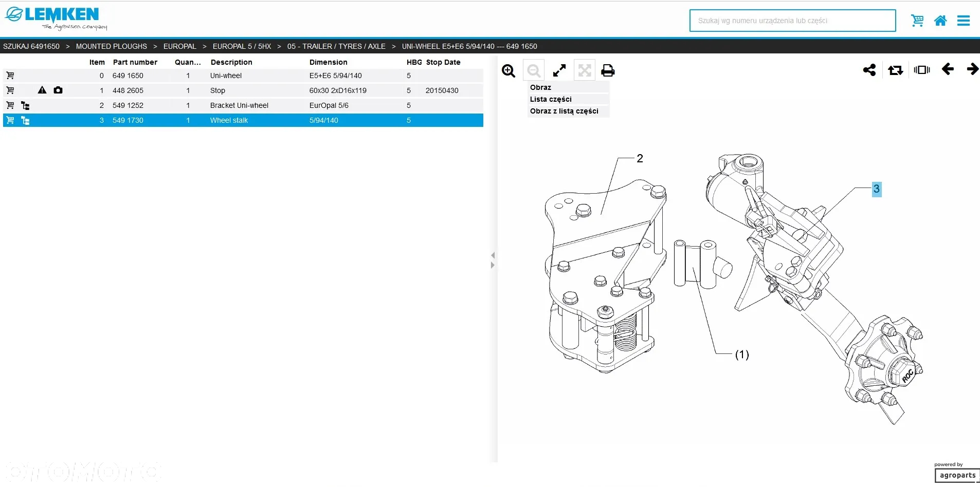
Task: Open the EUROPAL breadcrumb
Action: pyautogui.click(x=180, y=46)
